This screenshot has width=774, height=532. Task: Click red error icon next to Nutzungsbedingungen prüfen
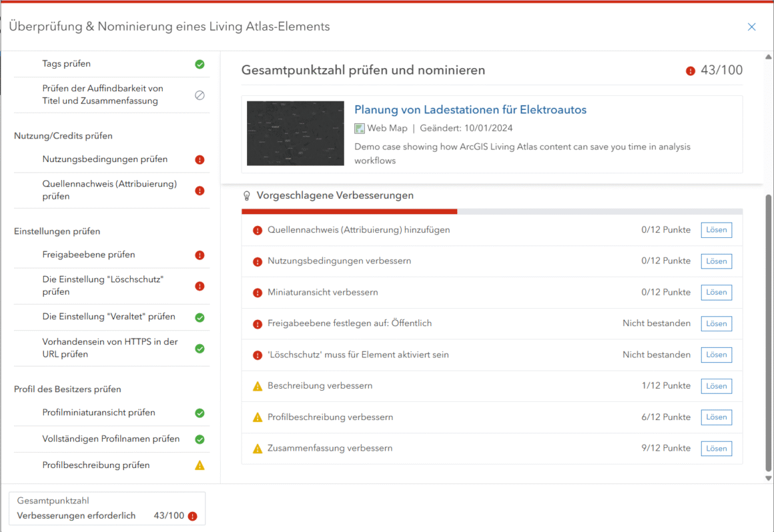click(200, 160)
